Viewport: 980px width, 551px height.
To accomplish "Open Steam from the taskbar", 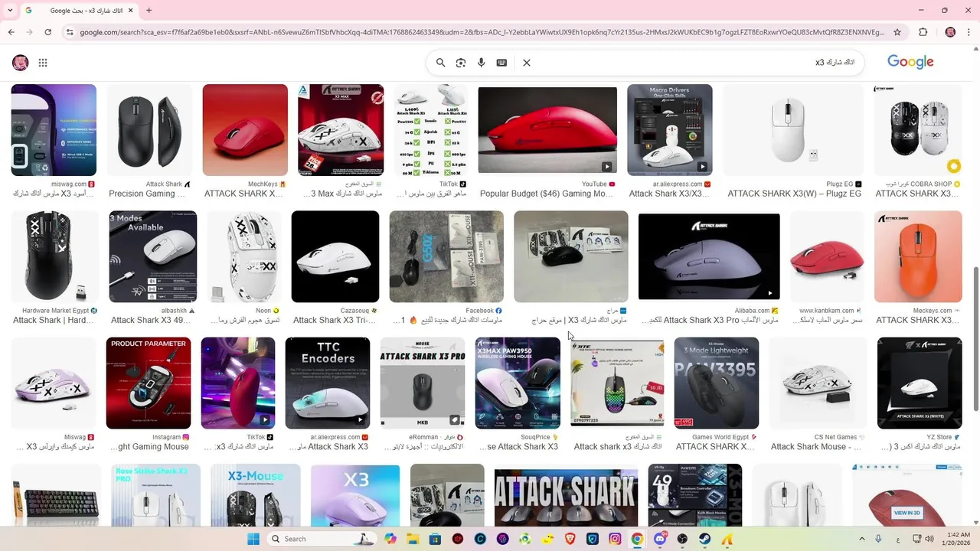I will pyautogui.click(x=704, y=539).
